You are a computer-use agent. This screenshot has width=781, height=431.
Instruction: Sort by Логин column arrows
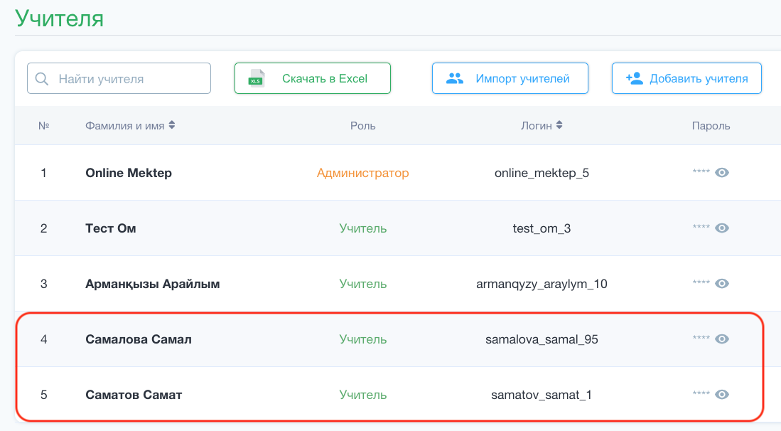(559, 125)
